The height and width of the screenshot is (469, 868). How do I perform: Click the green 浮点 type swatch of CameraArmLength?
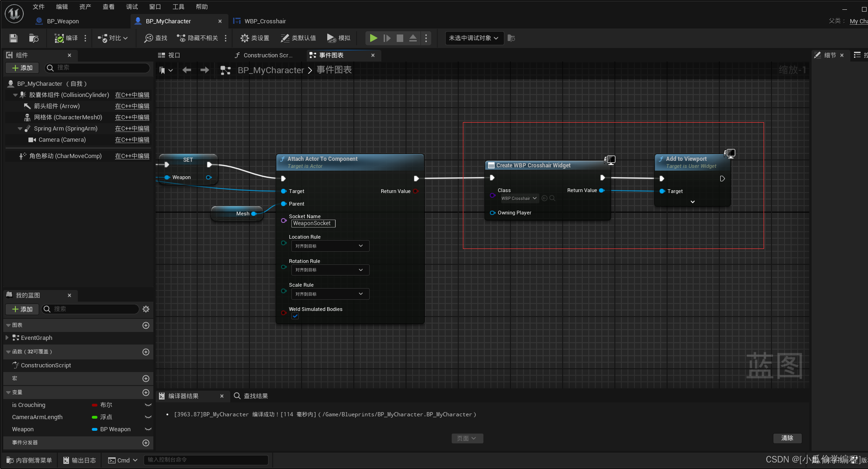[x=95, y=417]
